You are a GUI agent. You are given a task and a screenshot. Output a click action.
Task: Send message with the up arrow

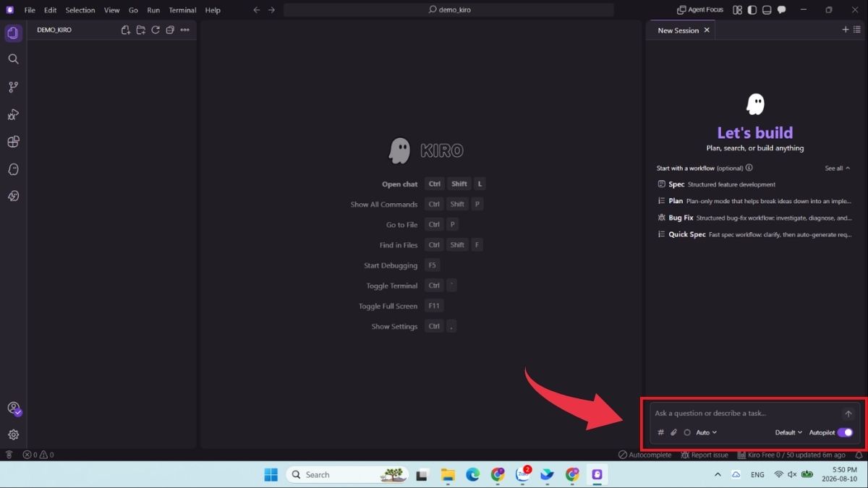click(x=848, y=414)
